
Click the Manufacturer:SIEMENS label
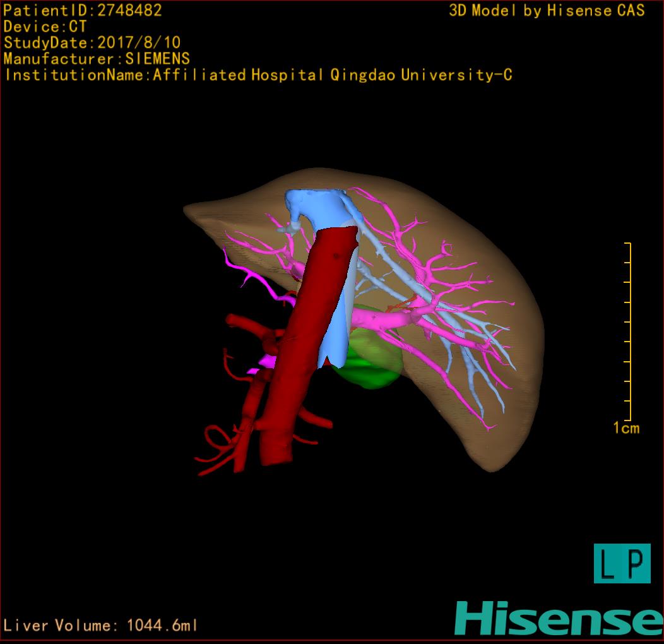(97, 59)
